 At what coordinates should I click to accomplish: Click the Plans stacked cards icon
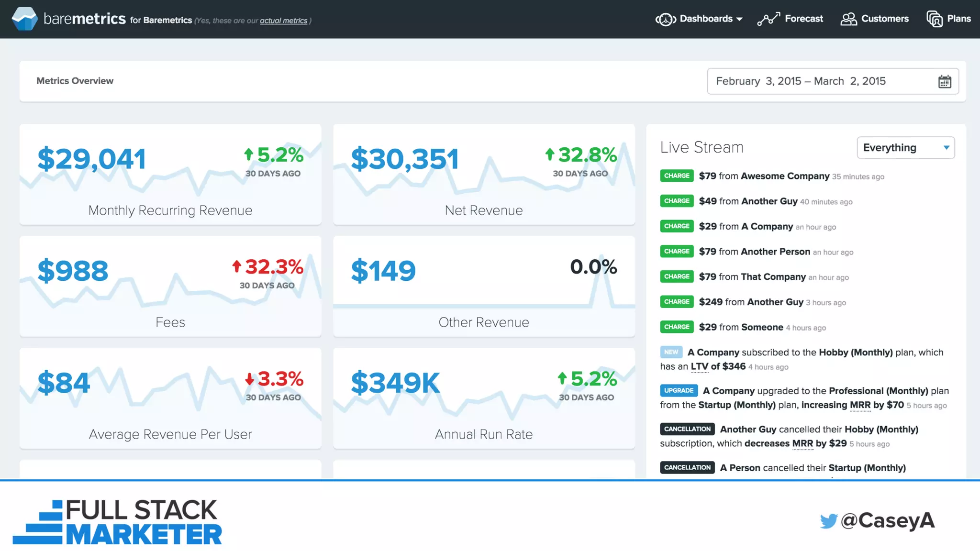pyautogui.click(x=934, y=19)
